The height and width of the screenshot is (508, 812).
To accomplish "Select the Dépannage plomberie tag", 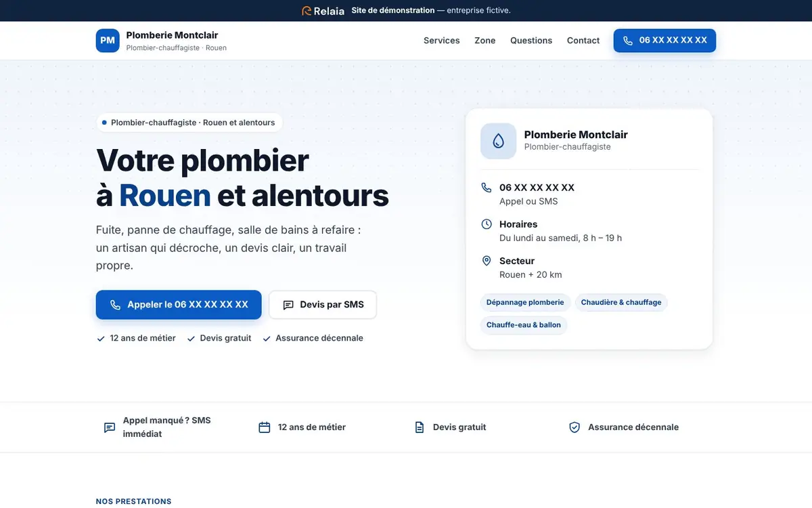I will [x=525, y=302].
